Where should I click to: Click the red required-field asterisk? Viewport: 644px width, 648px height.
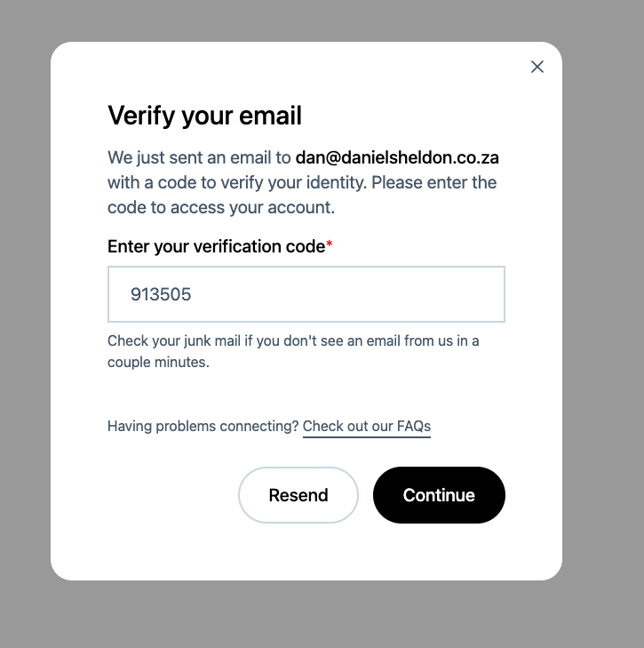click(330, 245)
